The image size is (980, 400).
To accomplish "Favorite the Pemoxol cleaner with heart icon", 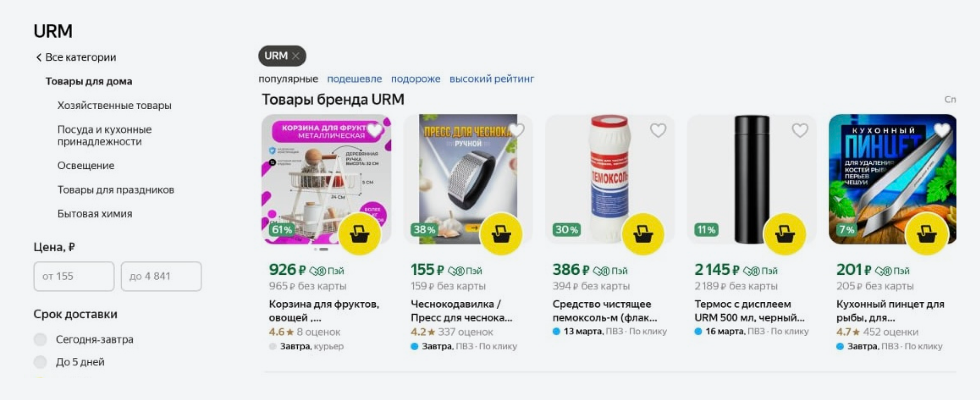I will 658,130.
